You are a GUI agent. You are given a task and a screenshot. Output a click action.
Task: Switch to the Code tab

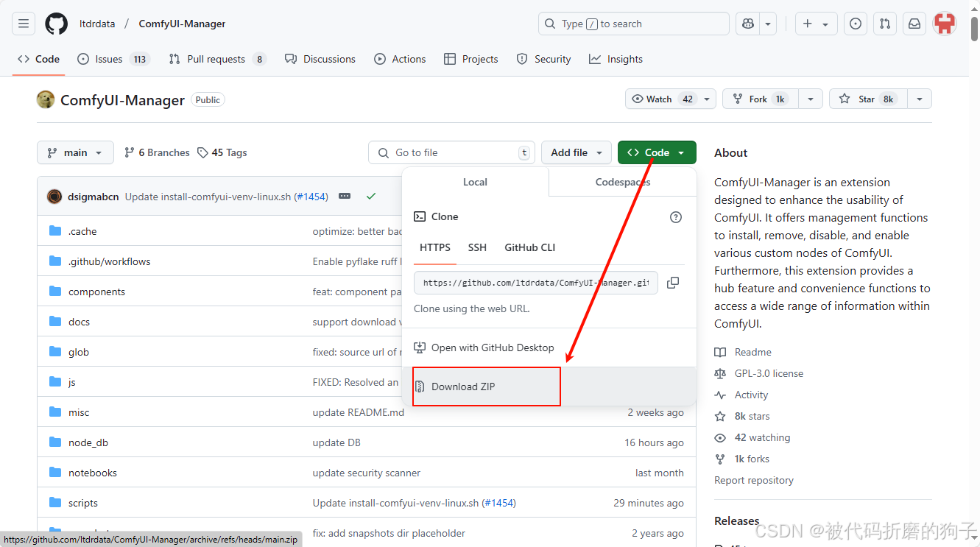[38, 59]
